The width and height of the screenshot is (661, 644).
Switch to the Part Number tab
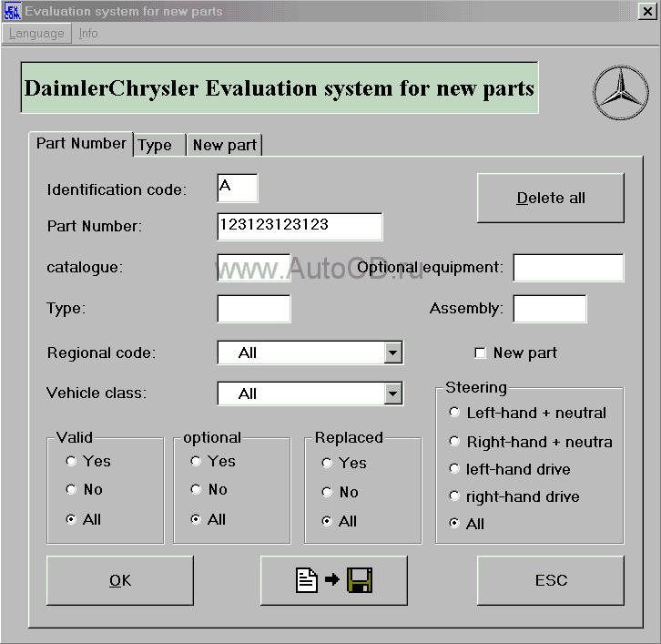coord(81,144)
